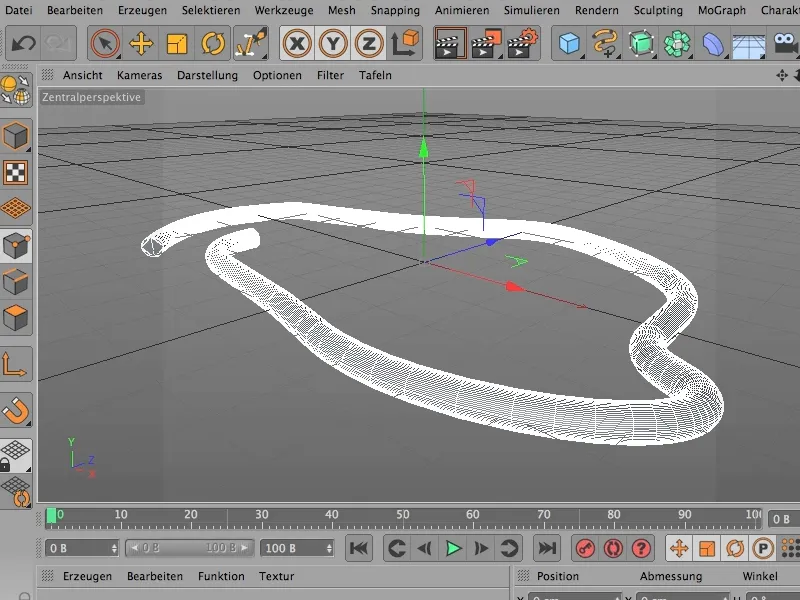Open viewport Ansicht menu
The width and height of the screenshot is (800, 600).
(x=83, y=76)
